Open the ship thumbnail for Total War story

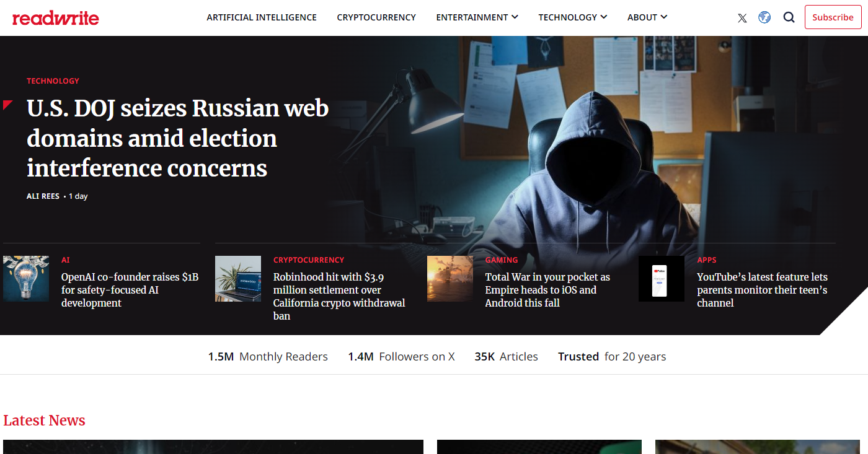coord(450,279)
